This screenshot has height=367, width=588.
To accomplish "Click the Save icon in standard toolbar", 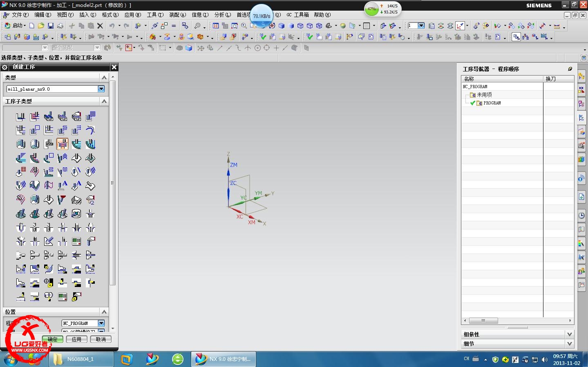I will 51,26.
